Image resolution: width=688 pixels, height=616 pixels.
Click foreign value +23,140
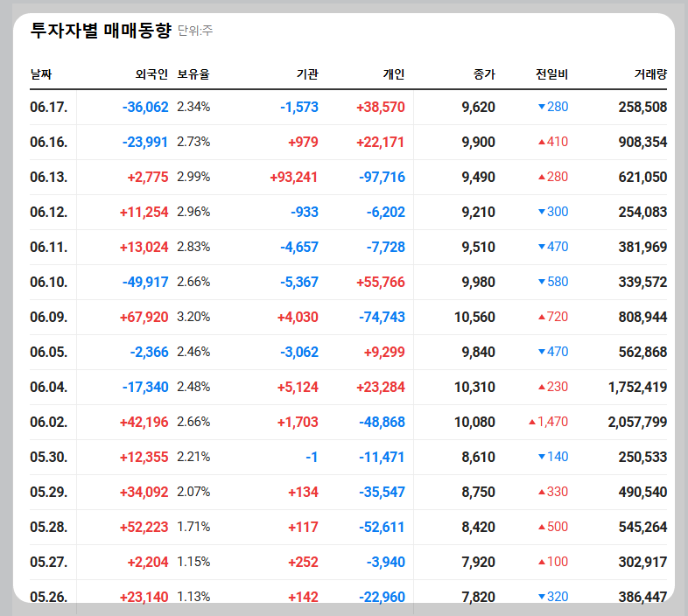pos(144,597)
